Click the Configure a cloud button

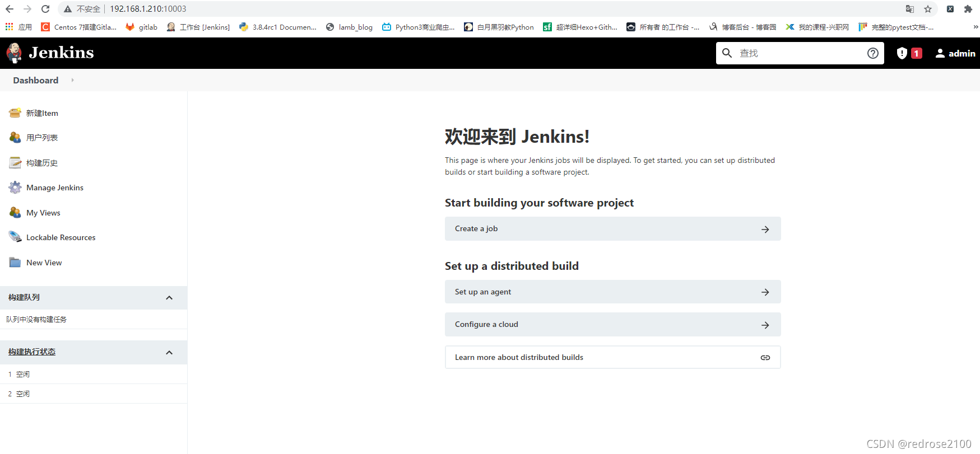point(612,325)
